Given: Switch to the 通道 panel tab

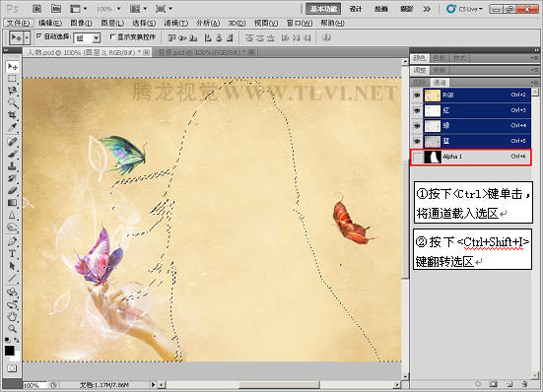Looking at the screenshot, I should 440,83.
